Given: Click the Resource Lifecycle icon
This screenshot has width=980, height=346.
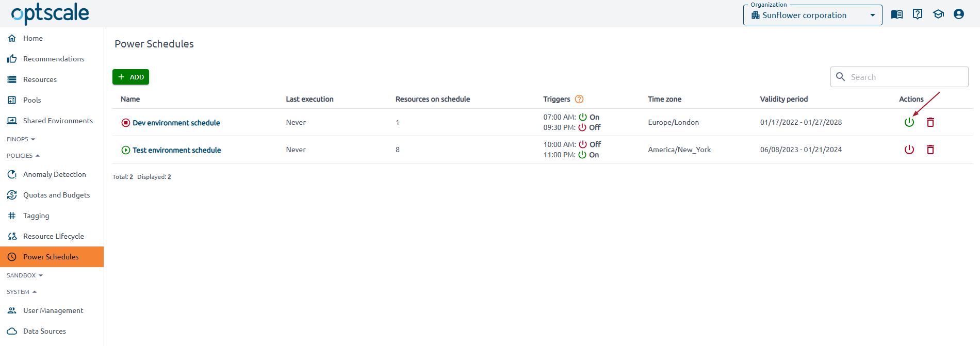Looking at the screenshot, I should (x=12, y=236).
